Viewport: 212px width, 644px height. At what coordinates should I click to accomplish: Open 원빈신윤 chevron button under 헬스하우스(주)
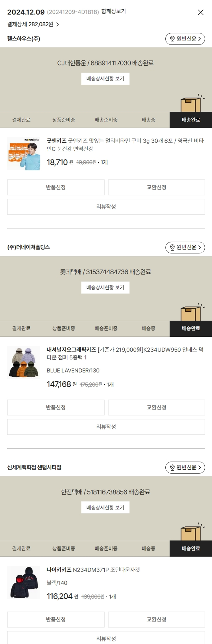185,39
